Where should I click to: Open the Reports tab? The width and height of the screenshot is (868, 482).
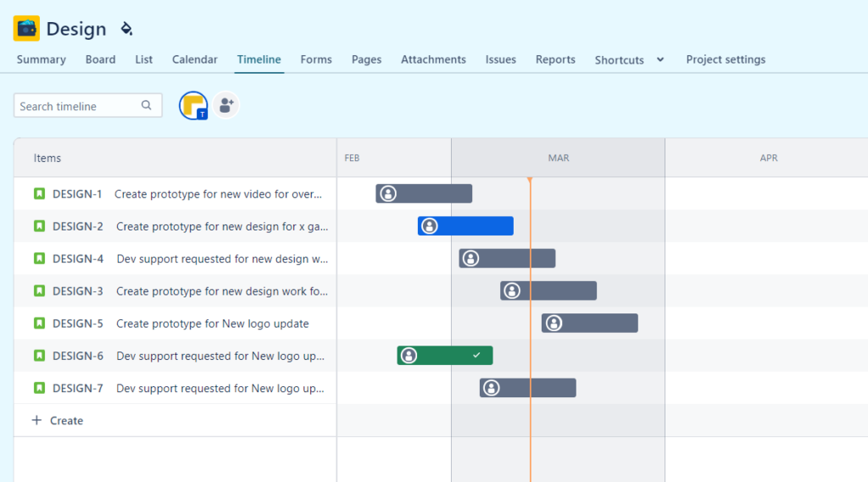(555, 59)
